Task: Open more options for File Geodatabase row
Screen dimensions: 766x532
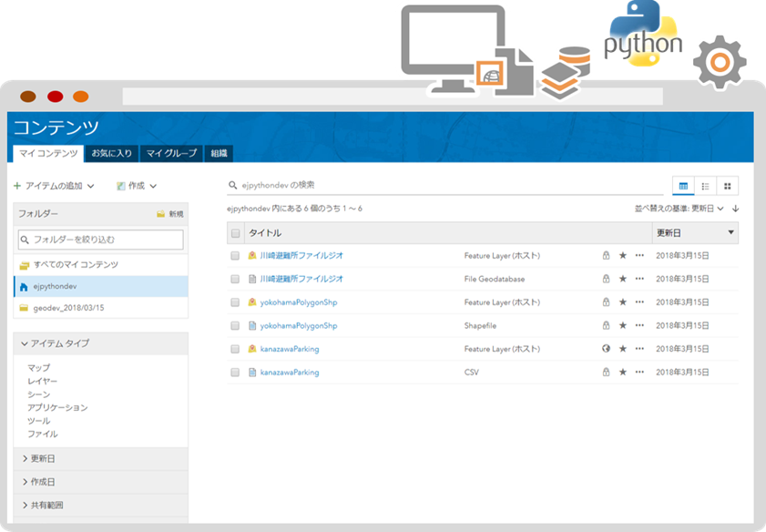Action: coord(639,279)
